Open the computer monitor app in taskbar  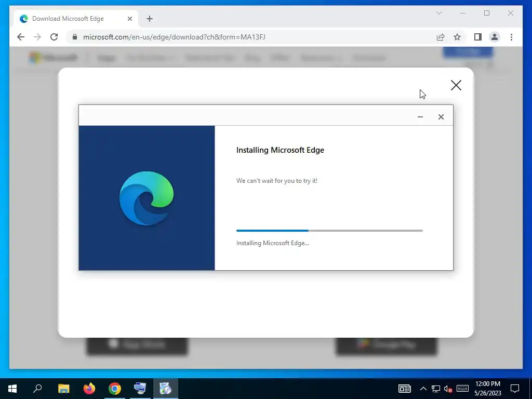pos(140,389)
